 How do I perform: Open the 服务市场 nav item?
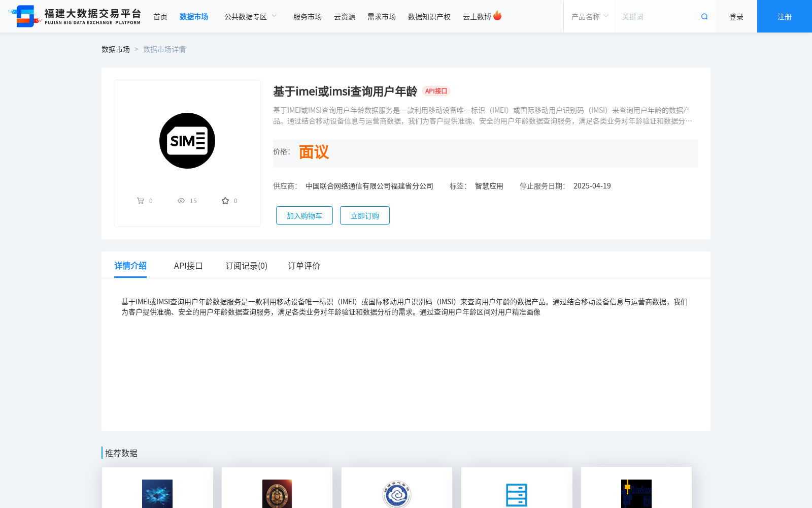point(308,17)
